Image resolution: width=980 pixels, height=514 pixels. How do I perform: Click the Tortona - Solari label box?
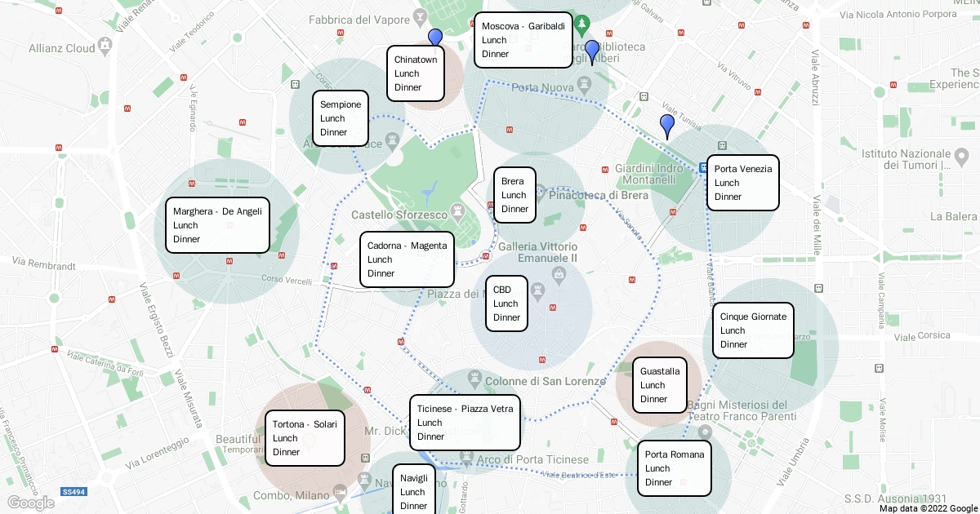[305, 438]
